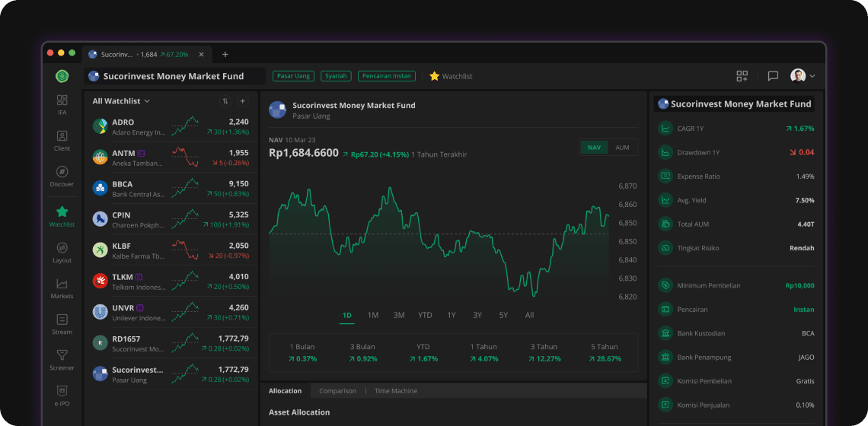
Task: Click the Pencairan Instan tag
Action: (388, 76)
